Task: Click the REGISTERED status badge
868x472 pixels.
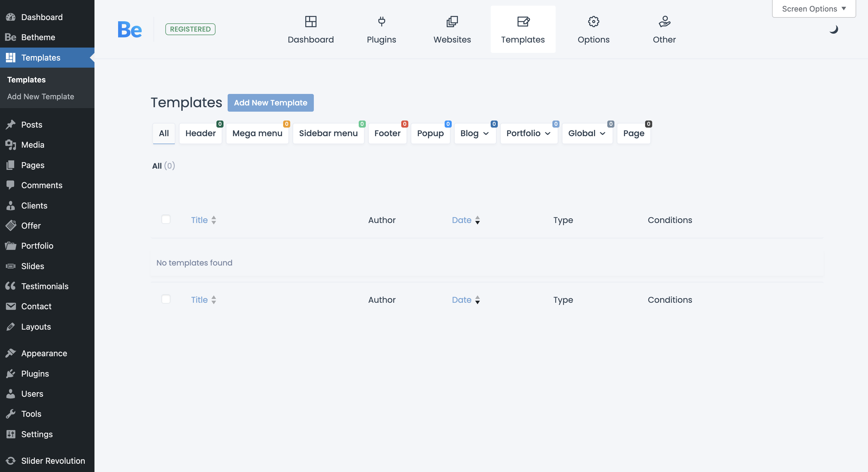Action: point(190,29)
